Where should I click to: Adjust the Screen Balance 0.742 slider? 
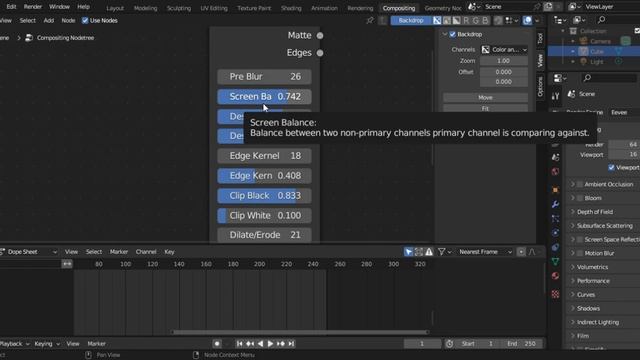click(264, 97)
